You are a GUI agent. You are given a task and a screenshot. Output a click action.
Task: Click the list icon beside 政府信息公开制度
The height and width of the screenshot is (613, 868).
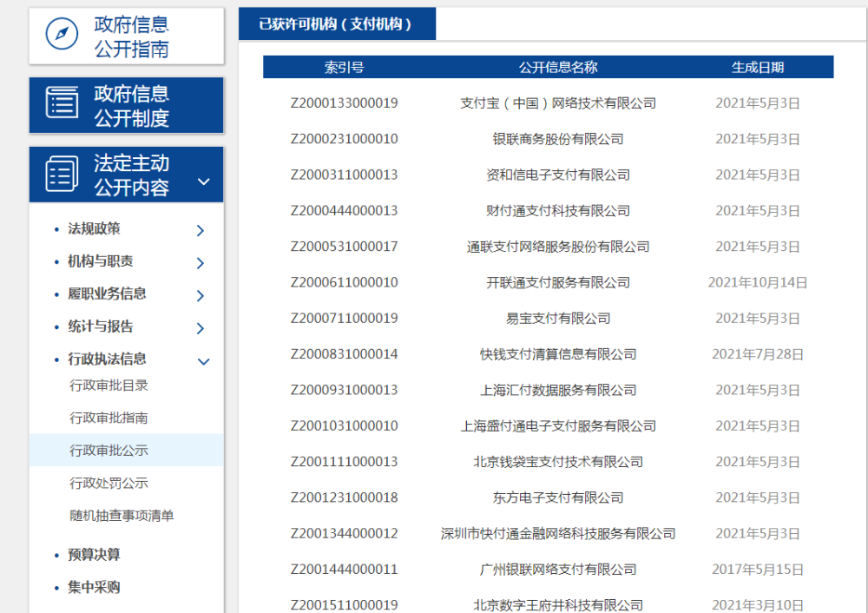(x=62, y=102)
